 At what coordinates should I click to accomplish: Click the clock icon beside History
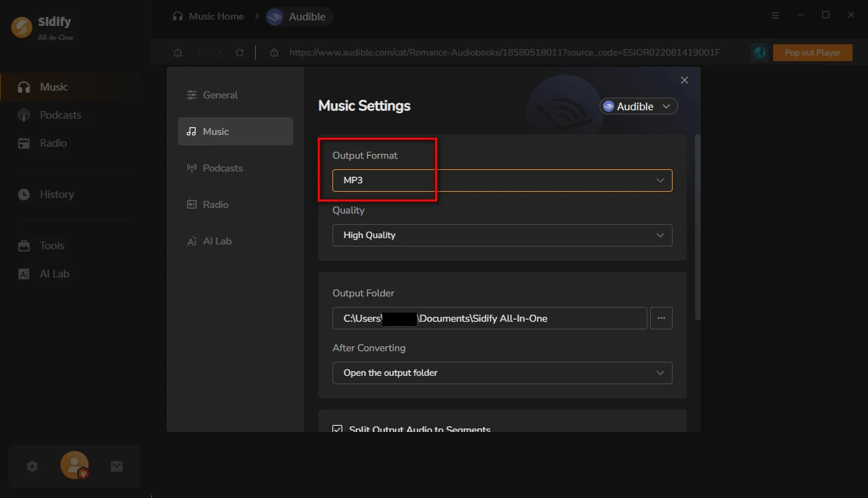[x=24, y=195]
